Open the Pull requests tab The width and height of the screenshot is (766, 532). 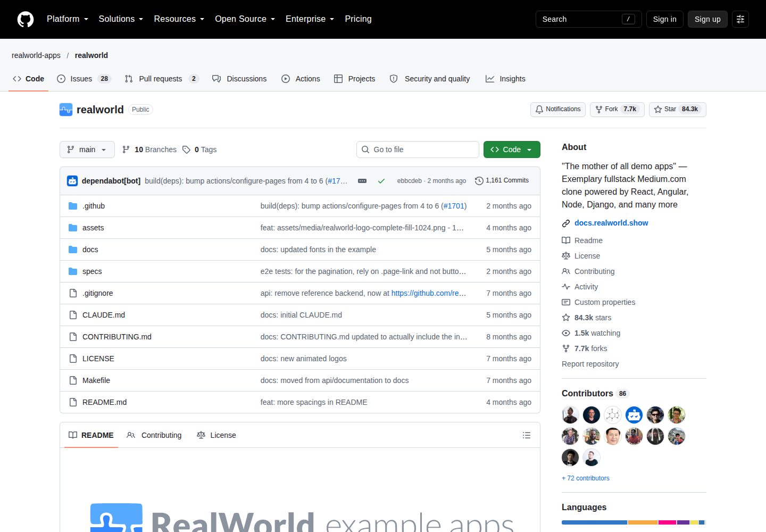(x=162, y=79)
